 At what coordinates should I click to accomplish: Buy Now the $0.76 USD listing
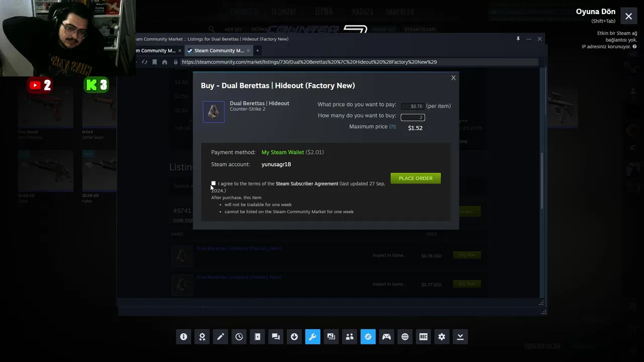[467, 255]
